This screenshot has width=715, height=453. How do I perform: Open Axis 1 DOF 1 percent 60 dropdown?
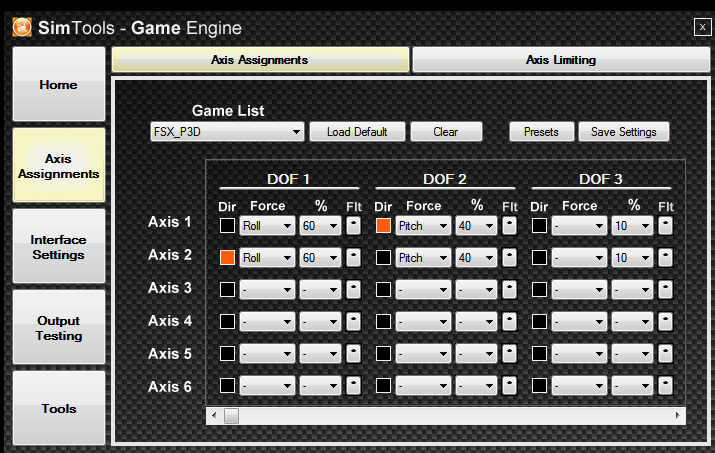tap(320, 225)
